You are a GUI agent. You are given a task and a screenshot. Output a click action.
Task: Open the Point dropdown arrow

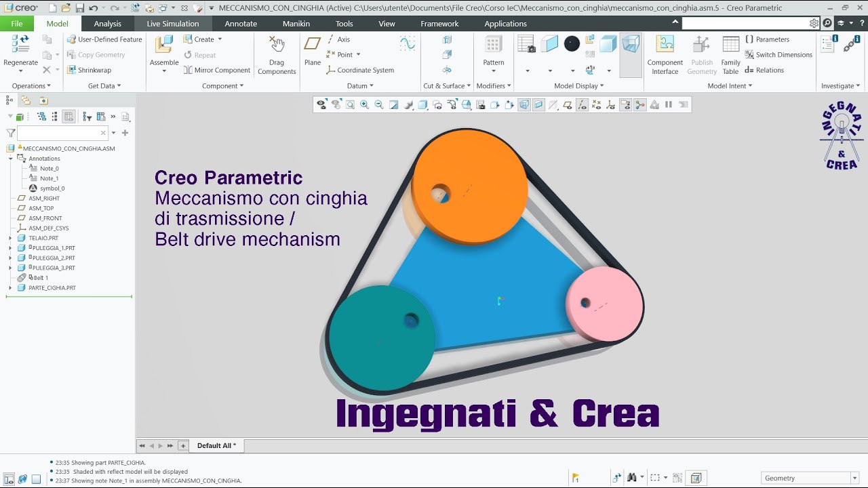[x=358, y=55]
